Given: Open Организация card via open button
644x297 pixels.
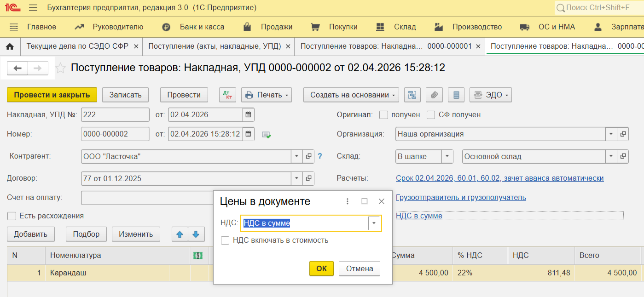Looking at the screenshot, I should point(623,134).
